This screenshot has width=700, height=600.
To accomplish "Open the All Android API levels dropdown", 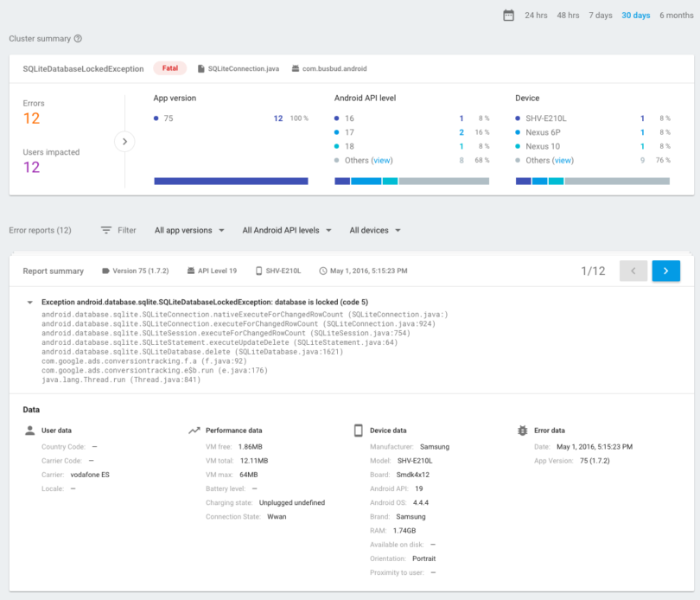I will click(x=287, y=231).
